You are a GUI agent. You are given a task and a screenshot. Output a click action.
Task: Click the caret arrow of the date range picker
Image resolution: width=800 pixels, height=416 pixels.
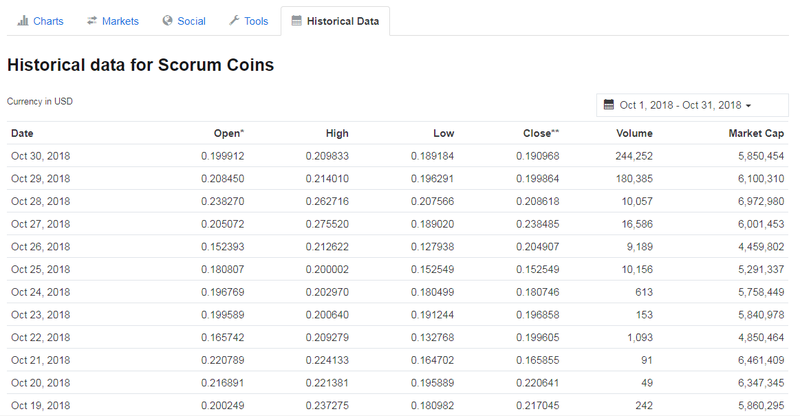click(748, 106)
